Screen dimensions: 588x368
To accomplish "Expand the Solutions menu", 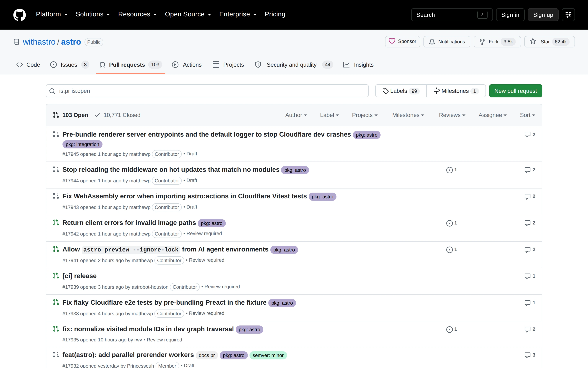I will click(x=92, y=14).
